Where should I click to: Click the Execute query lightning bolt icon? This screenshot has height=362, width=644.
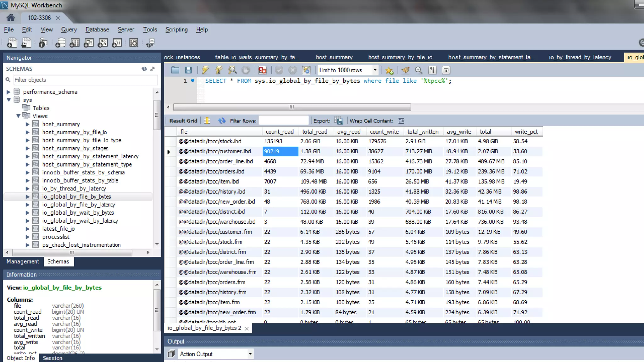tap(205, 70)
